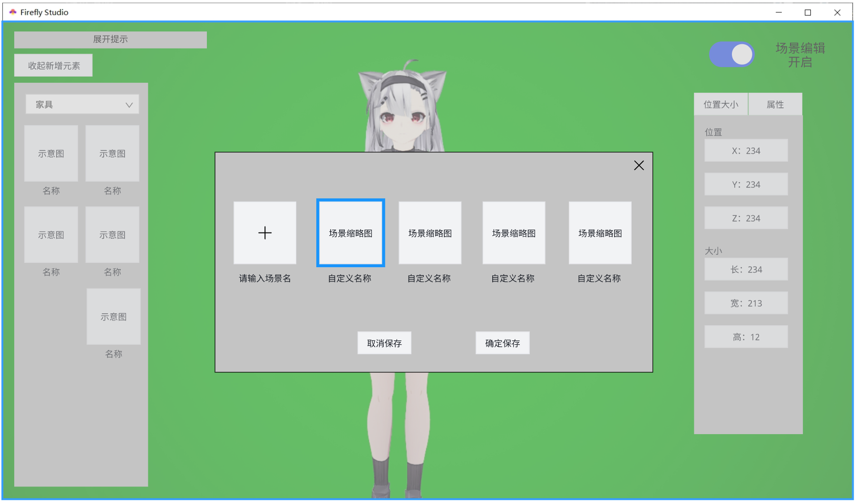Screen dimensions: 858x504
Task: Maximize the Firefly Studio window
Action: click(808, 12)
